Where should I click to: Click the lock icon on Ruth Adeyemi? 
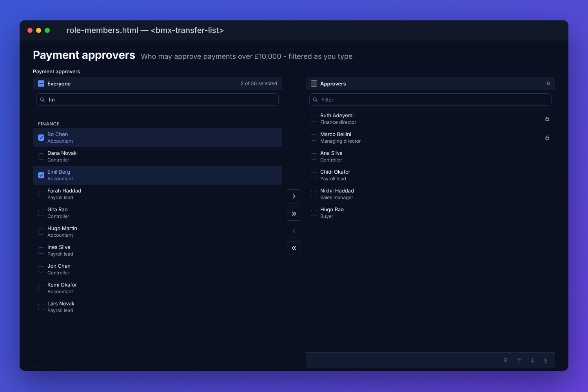click(547, 119)
